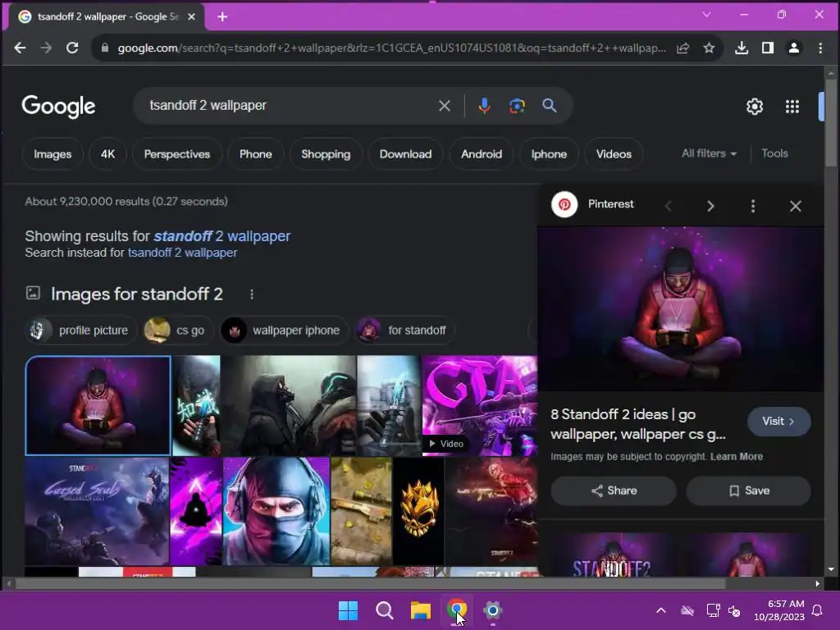Open a new browser tab
The height and width of the screenshot is (630, 840).
(x=222, y=16)
